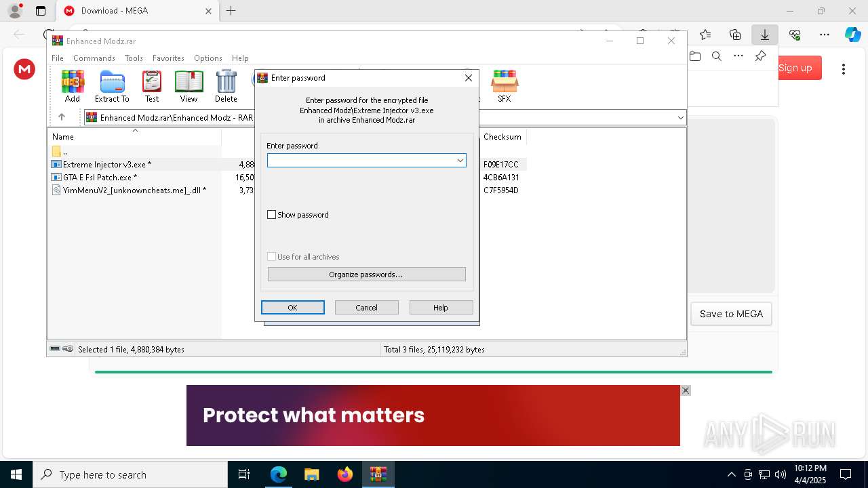Open the Favorites menu

coord(168,58)
